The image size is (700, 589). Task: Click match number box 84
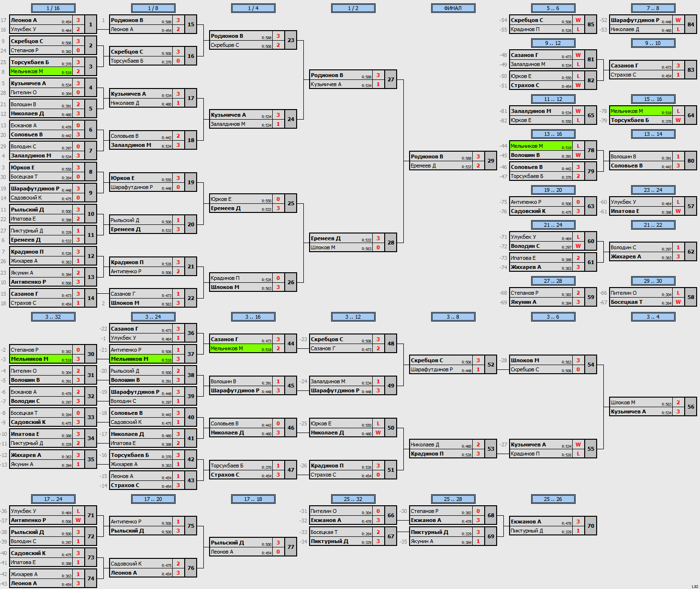pos(691,24)
